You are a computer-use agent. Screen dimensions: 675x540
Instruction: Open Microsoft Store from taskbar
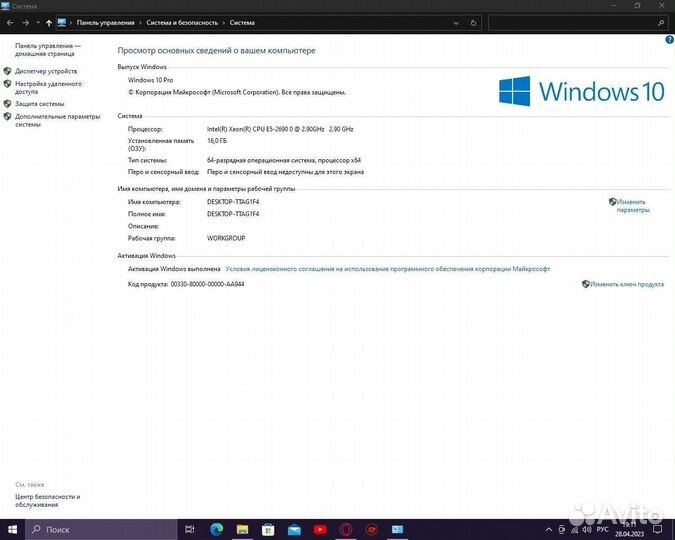268,529
